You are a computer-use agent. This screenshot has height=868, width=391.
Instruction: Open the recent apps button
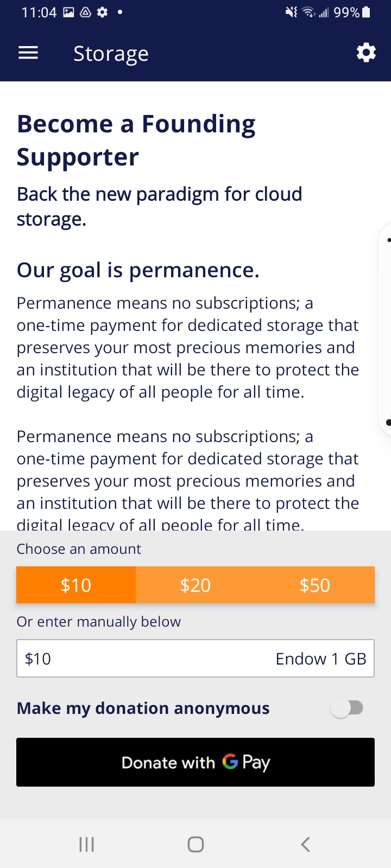pos(86,844)
